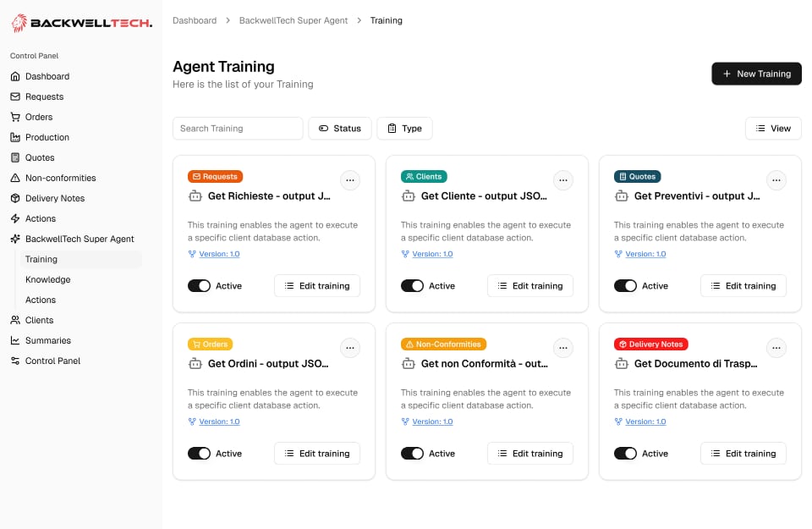The image size is (812, 529).
Task: Click the Summaries chart icon in sidebar
Action: pyautogui.click(x=15, y=340)
